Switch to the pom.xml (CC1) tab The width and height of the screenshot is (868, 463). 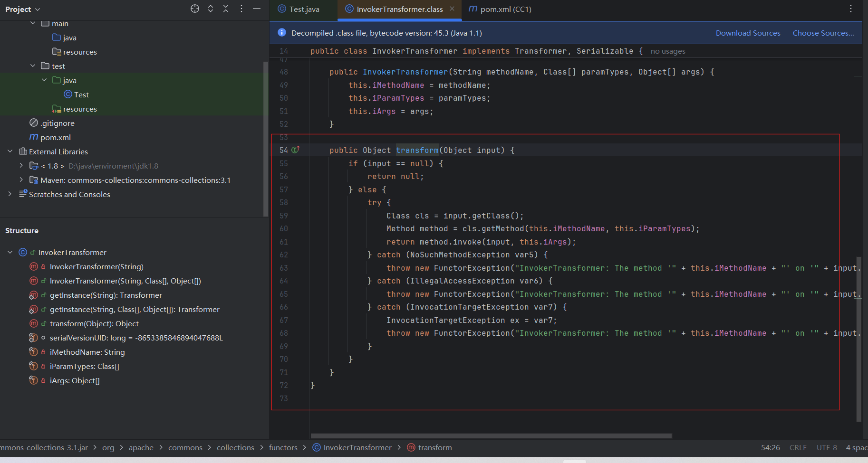point(505,9)
